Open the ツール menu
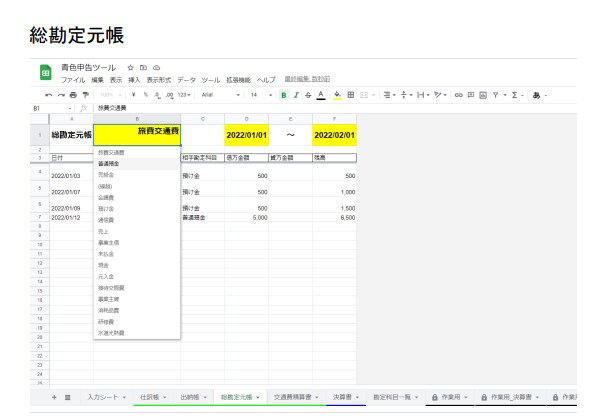593x416 pixels. coord(211,80)
